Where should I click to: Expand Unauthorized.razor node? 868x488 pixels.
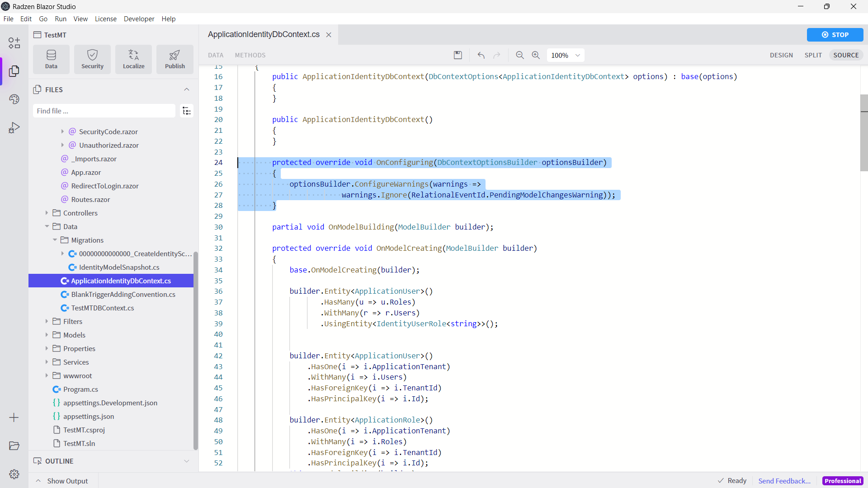(x=62, y=145)
